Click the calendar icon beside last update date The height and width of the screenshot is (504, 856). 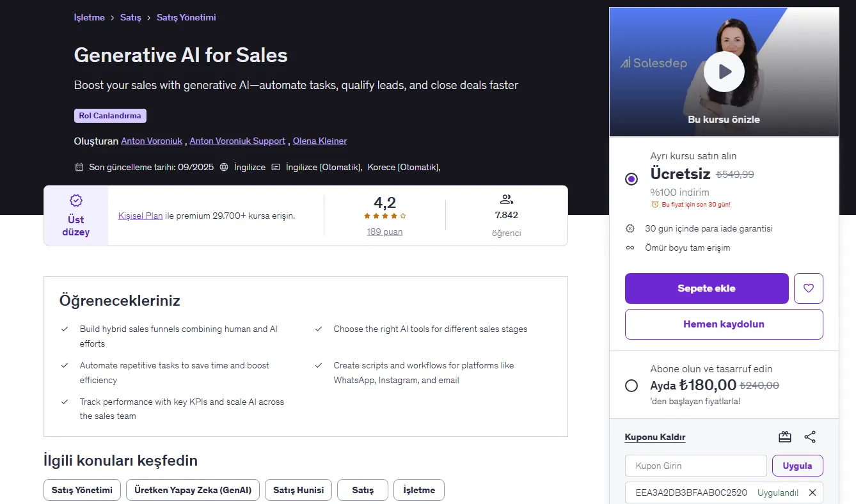pos(79,168)
